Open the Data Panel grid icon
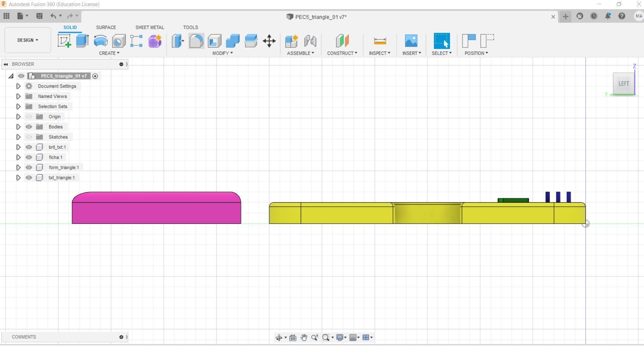 click(x=6, y=16)
